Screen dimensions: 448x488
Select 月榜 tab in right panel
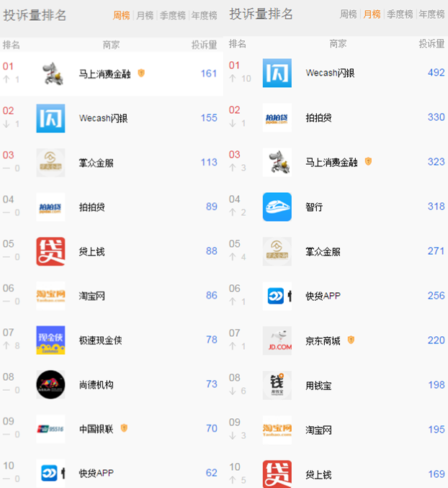[372, 14]
